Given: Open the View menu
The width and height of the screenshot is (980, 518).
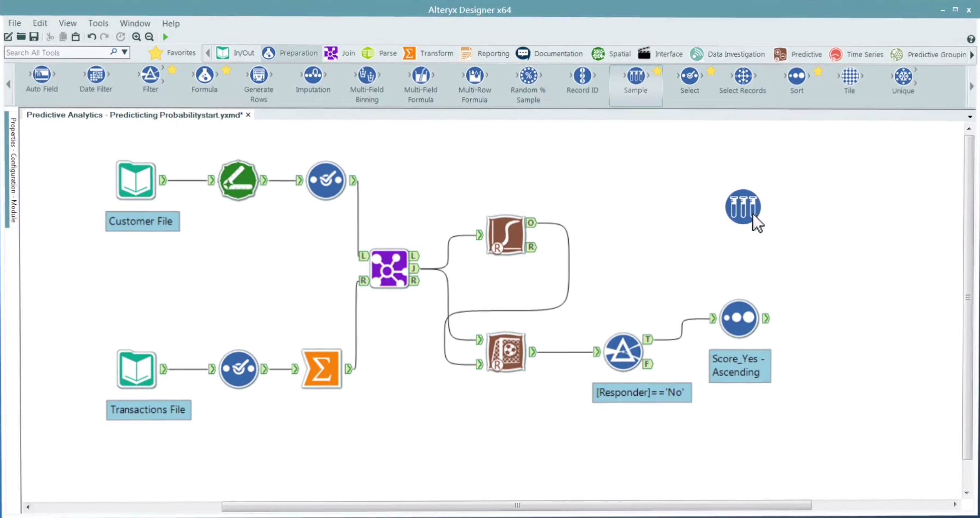Looking at the screenshot, I should [x=67, y=23].
